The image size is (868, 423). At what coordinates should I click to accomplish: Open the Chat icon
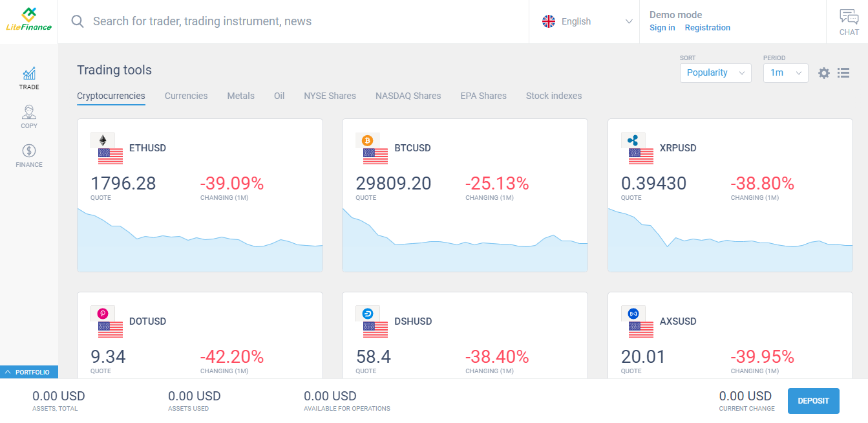pos(849,22)
